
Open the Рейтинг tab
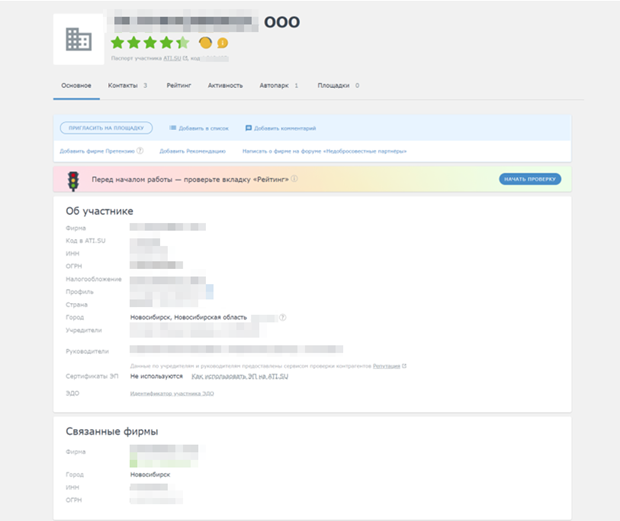pyautogui.click(x=179, y=85)
